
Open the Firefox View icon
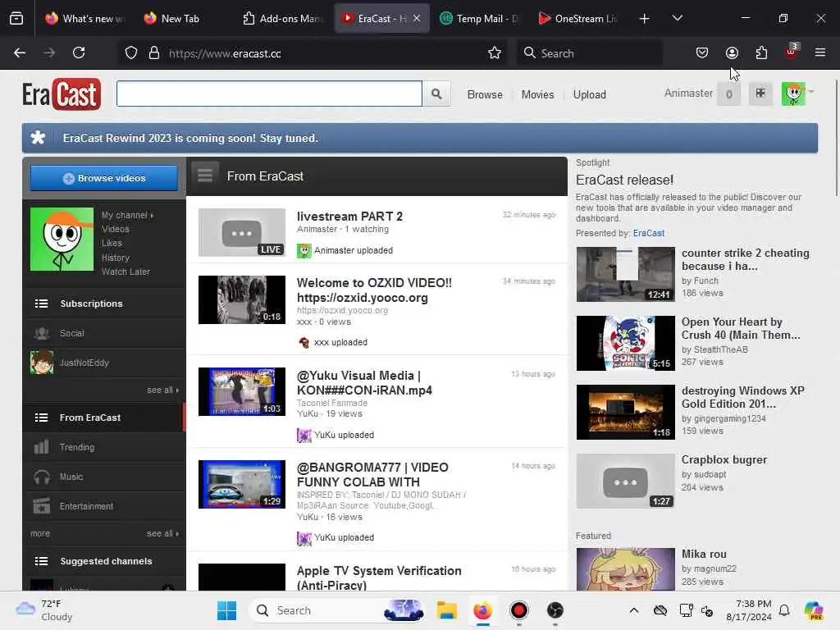[16, 19]
